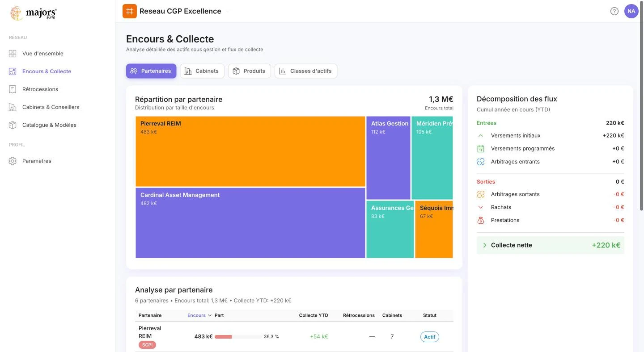Click the Versements programmés calendar icon

[x=481, y=149]
